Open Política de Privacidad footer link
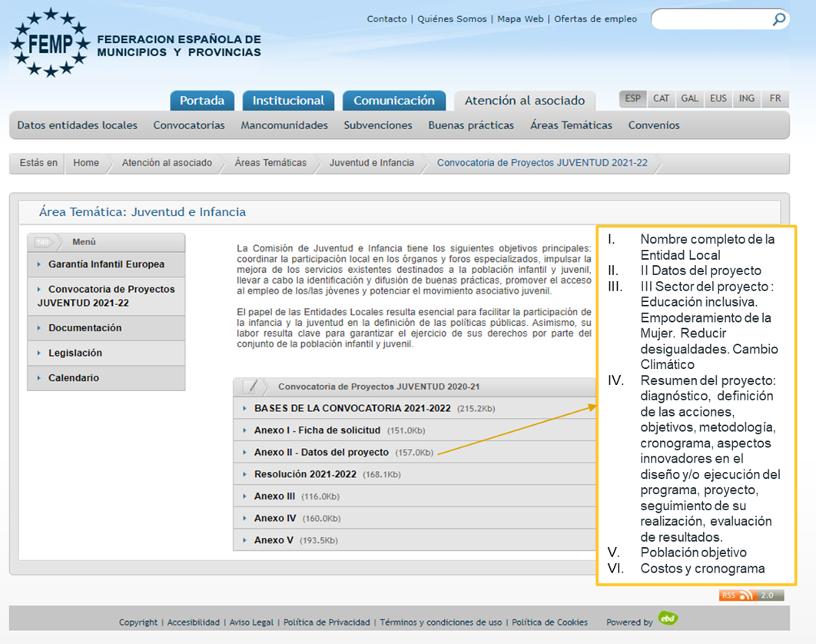 click(x=327, y=622)
